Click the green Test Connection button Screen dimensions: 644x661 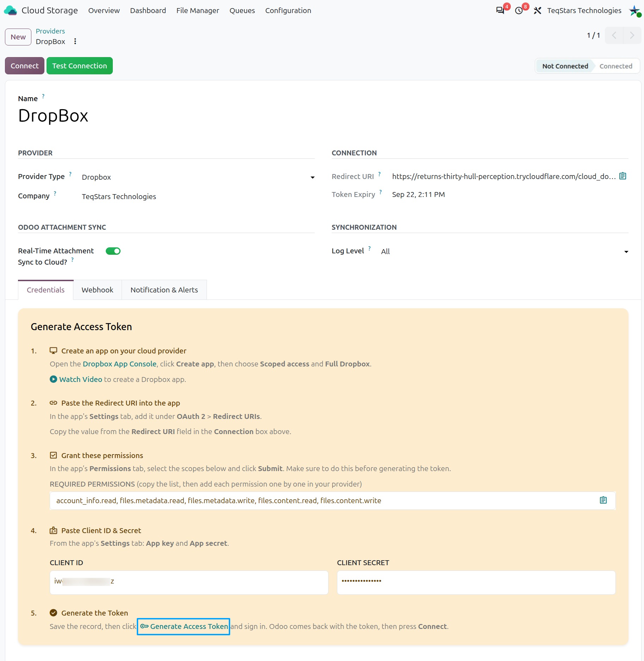click(80, 66)
